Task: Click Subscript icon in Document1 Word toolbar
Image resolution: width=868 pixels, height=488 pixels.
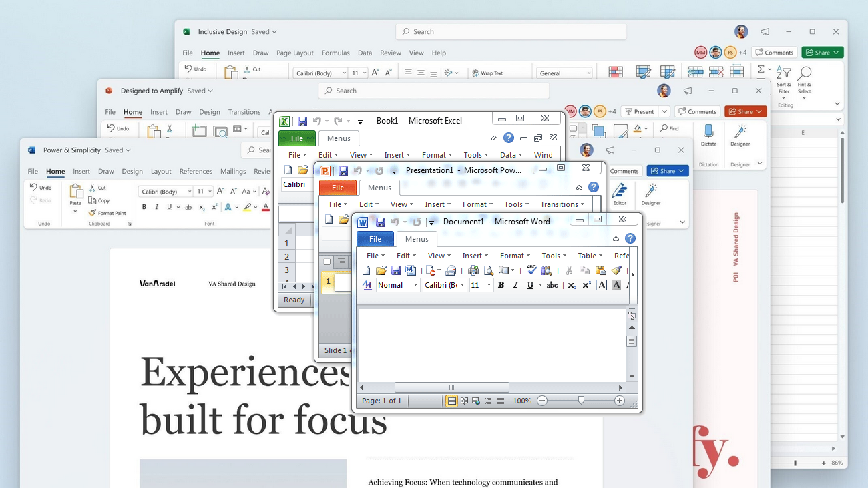Action: coord(572,285)
